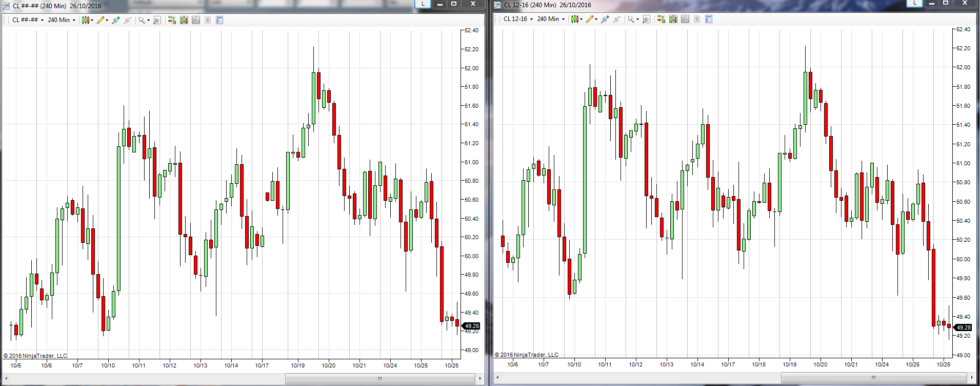Viewport: 980px width, 386px height.
Task: Open indicators icon in CL 12-16 toolbar
Action: [x=685, y=19]
